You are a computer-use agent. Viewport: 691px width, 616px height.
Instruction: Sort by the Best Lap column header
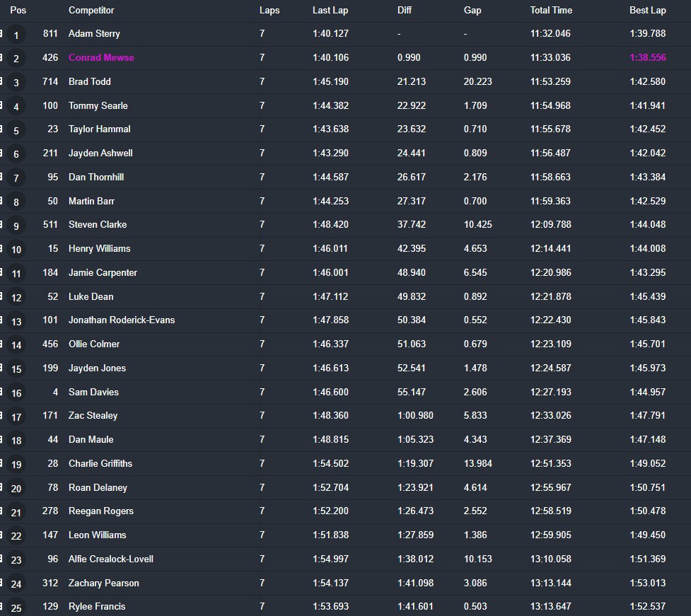click(x=647, y=10)
